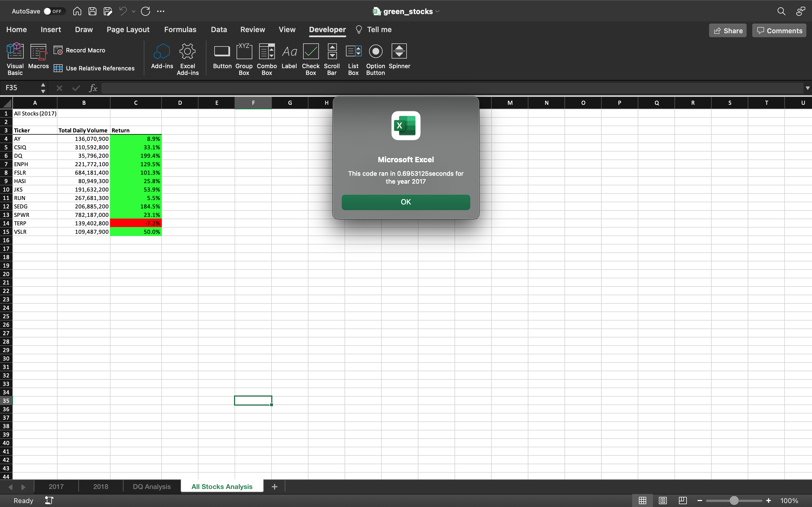Viewport: 812px width, 507px height.
Task: Switch to the Formulas ribbon tab
Action: (x=180, y=30)
